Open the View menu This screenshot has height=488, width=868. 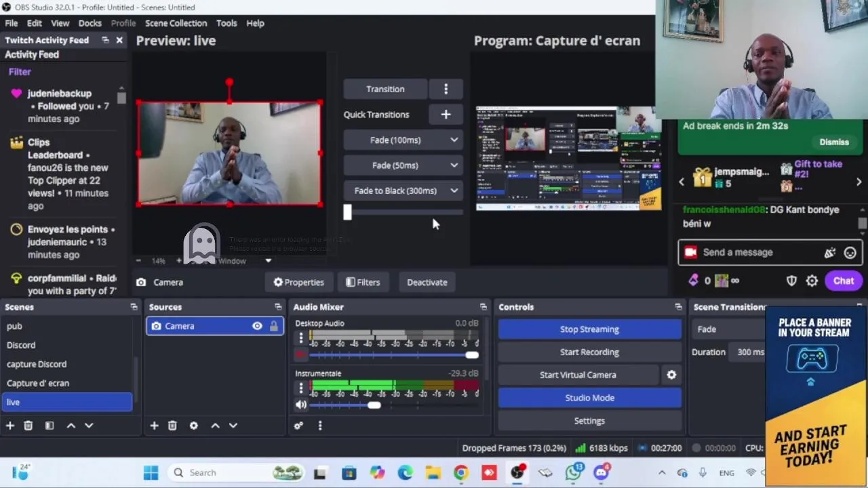click(x=60, y=23)
